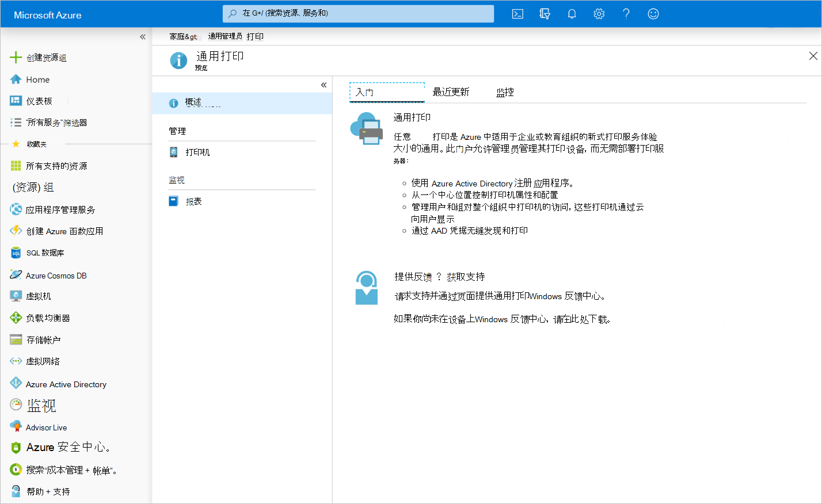The height and width of the screenshot is (504, 822).
Task: Click the 成本管理 + 帐单 icon
Action: 16,469
